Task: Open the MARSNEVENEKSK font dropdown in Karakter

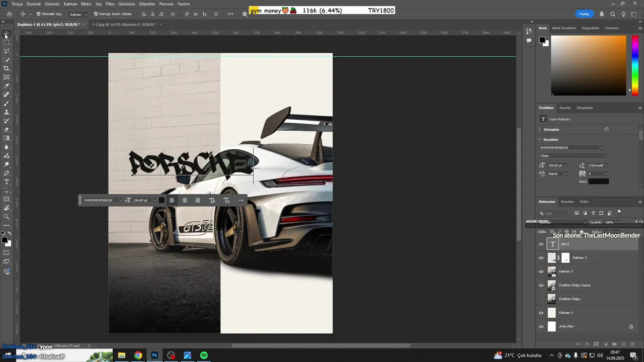Action: coord(601,148)
